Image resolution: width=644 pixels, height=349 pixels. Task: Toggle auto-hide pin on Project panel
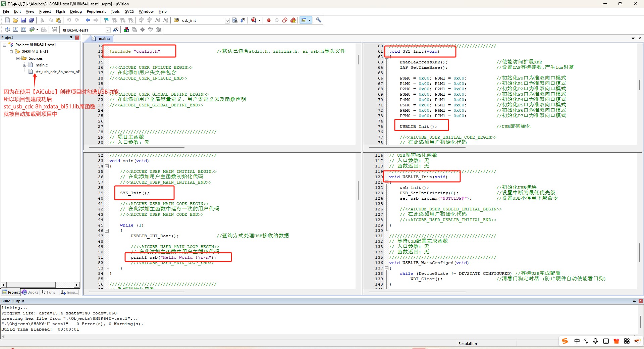[71, 38]
